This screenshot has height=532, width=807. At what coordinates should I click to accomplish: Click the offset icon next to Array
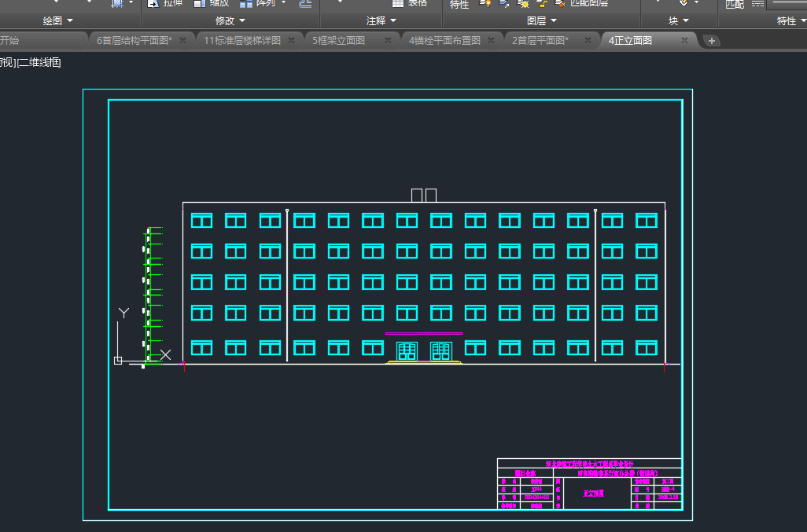(305, 4)
